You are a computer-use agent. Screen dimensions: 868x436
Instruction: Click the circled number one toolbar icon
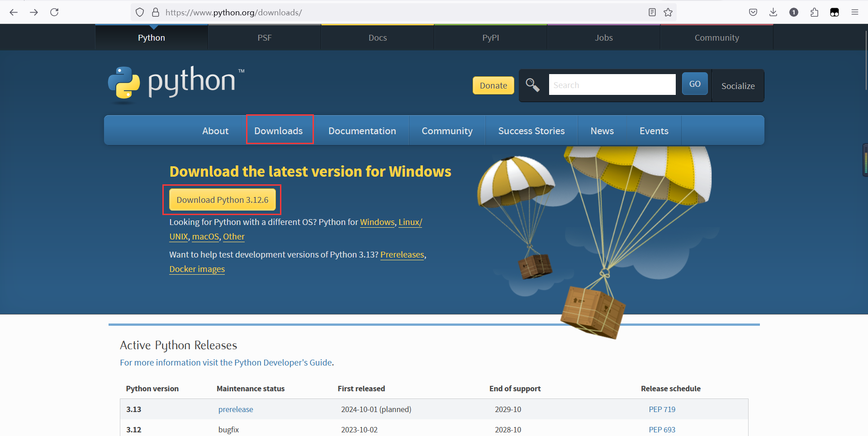coord(794,12)
